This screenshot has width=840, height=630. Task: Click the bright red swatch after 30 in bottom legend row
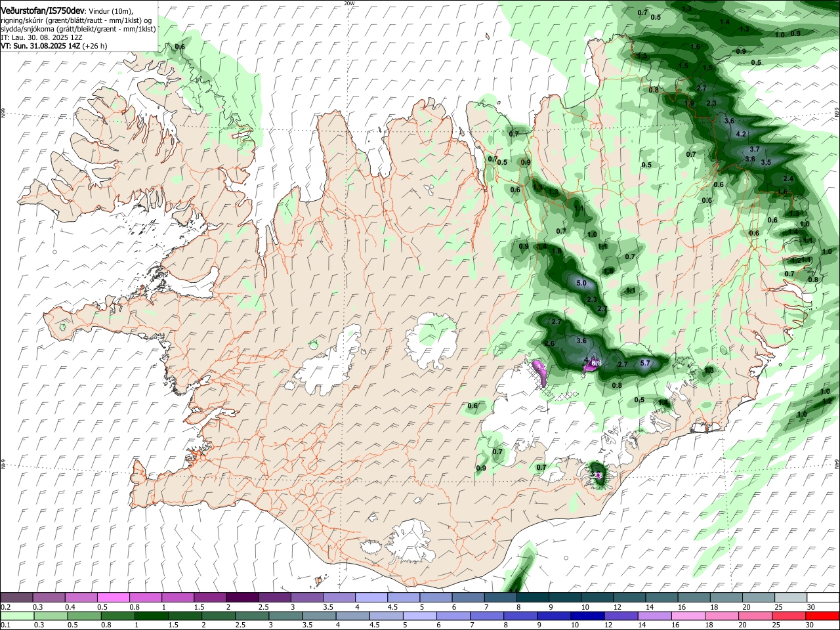tap(822, 615)
